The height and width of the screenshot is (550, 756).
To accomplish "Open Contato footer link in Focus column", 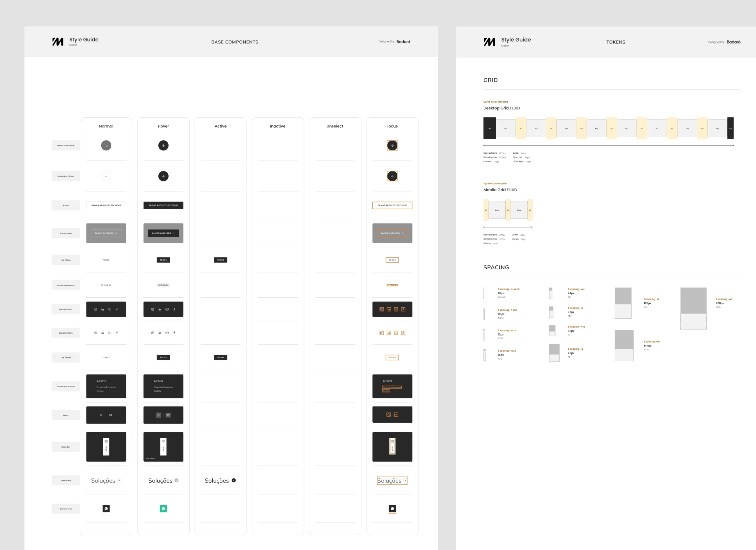I will (386, 391).
